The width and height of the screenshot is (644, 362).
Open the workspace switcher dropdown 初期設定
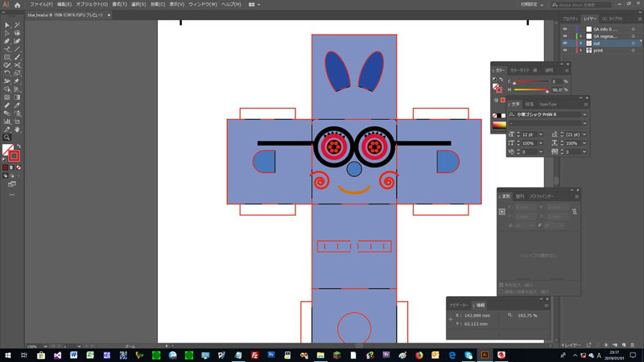point(532,5)
